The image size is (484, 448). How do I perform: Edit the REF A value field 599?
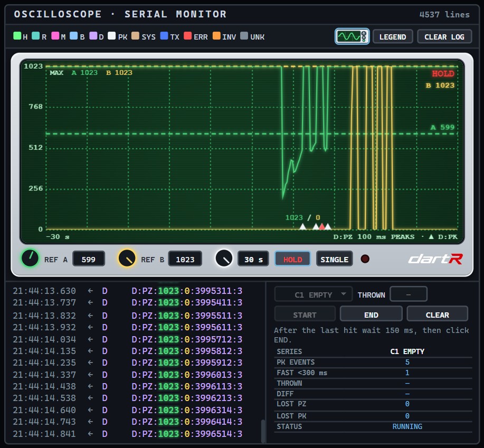click(89, 259)
